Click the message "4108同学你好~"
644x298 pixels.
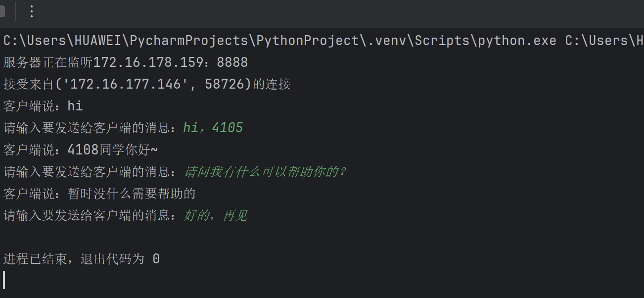113,149
